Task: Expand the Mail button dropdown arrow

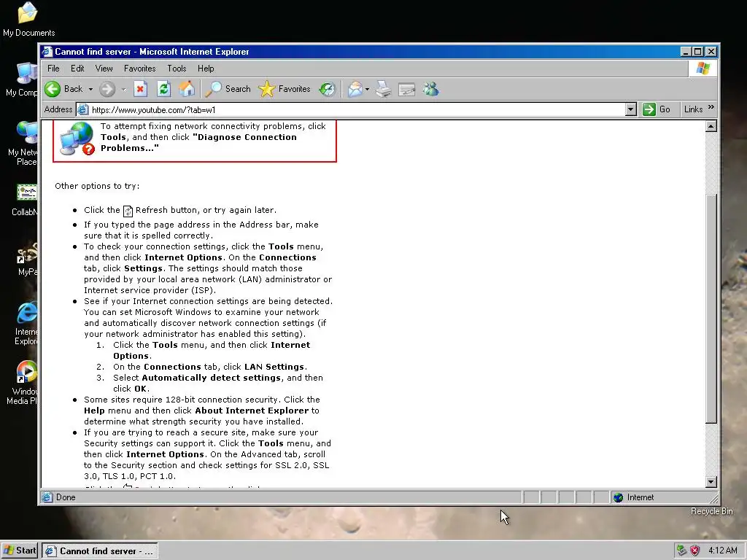Action: [367, 89]
